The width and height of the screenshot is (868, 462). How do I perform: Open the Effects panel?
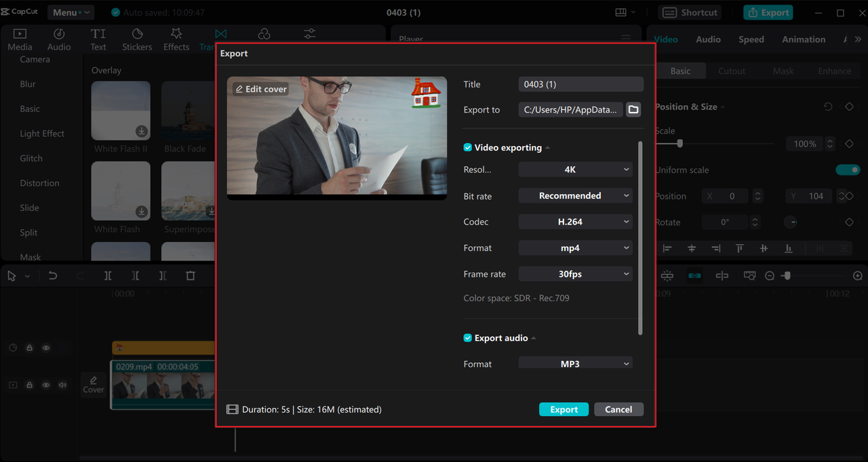click(x=176, y=39)
